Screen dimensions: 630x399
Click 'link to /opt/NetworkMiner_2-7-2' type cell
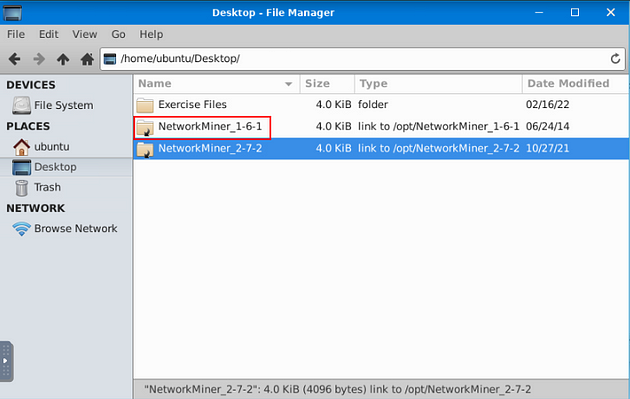[x=438, y=149]
